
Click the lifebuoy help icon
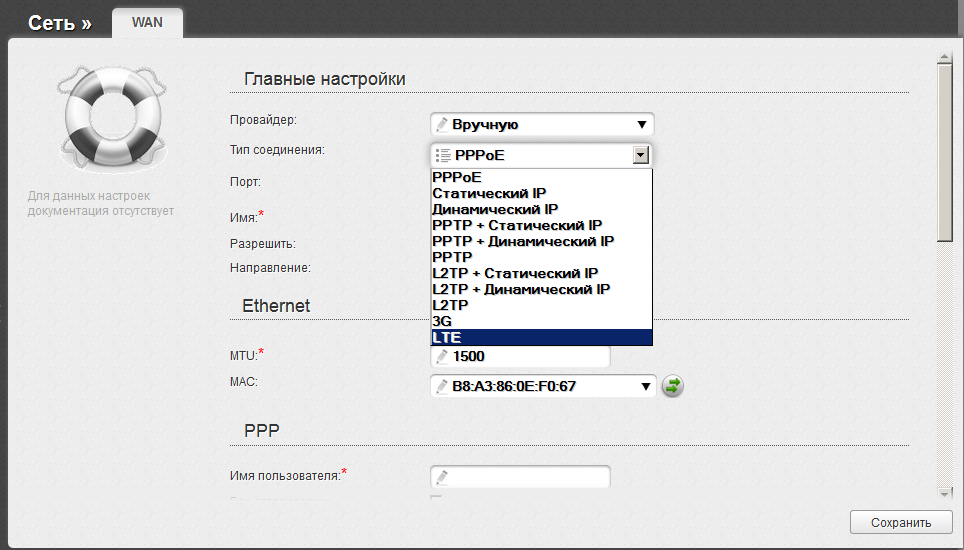coord(112,116)
